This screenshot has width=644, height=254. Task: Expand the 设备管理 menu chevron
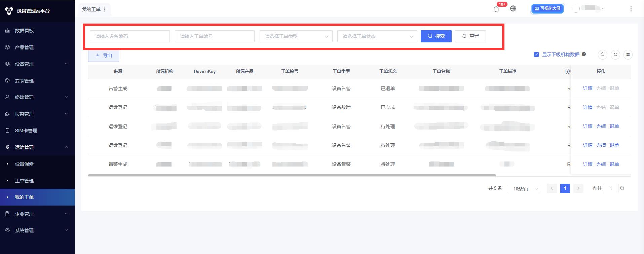(66, 64)
